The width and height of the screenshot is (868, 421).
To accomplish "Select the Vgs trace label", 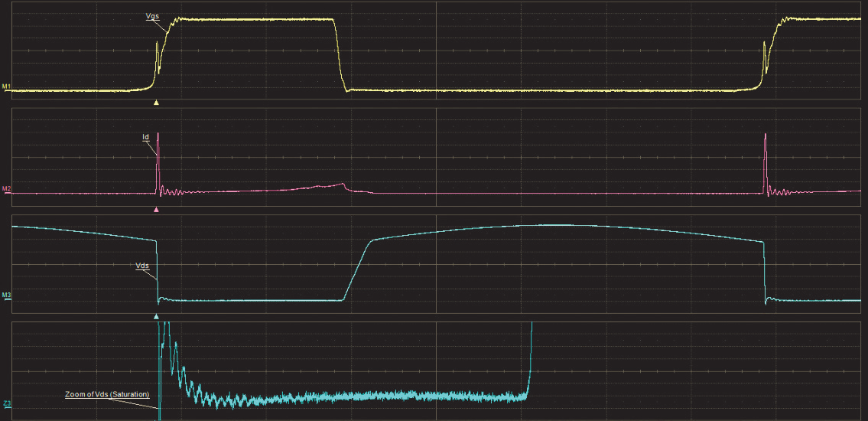I will (x=152, y=16).
